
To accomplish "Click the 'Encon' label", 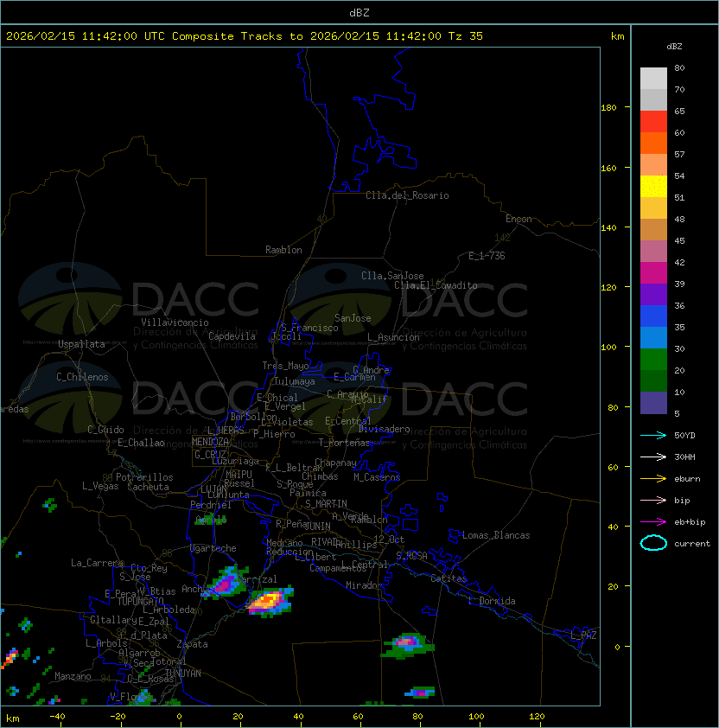I will [x=519, y=219].
